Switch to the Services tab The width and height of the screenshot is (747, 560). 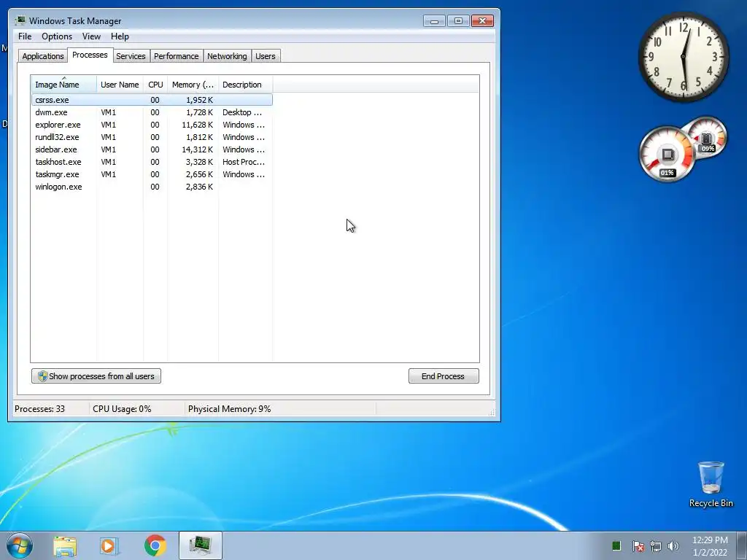pos(131,55)
